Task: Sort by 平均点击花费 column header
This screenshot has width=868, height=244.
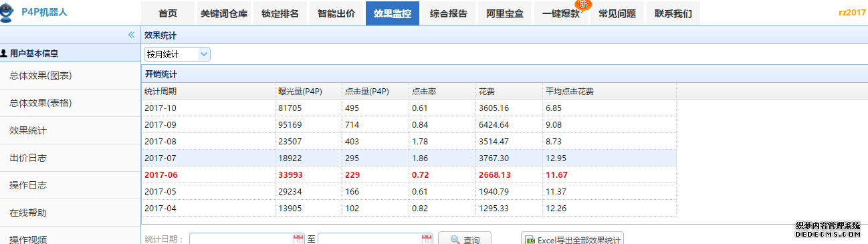Action: pos(609,92)
